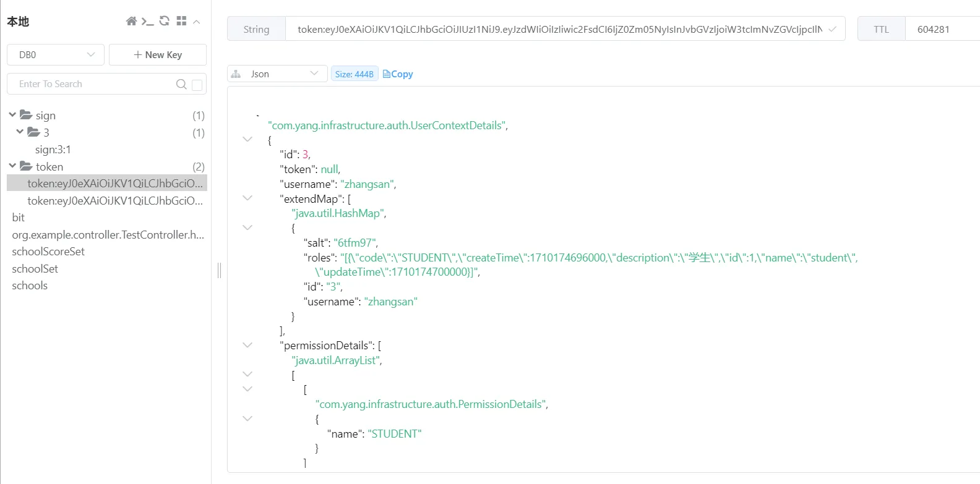The width and height of the screenshot is (980, 484).
Task: Click the token folder icon
Action: point(26,166)
